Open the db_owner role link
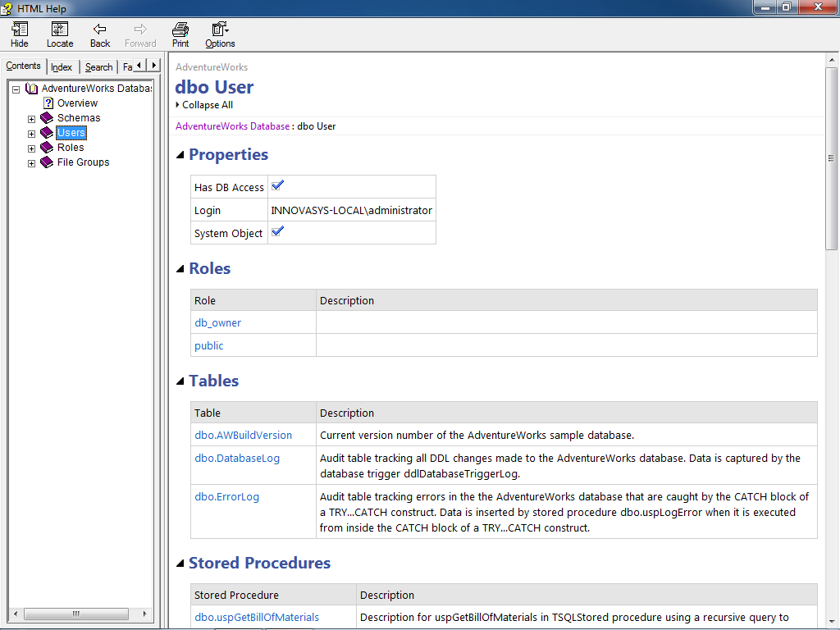Viewport: 840px width, 630px height. tap(217, 323)
